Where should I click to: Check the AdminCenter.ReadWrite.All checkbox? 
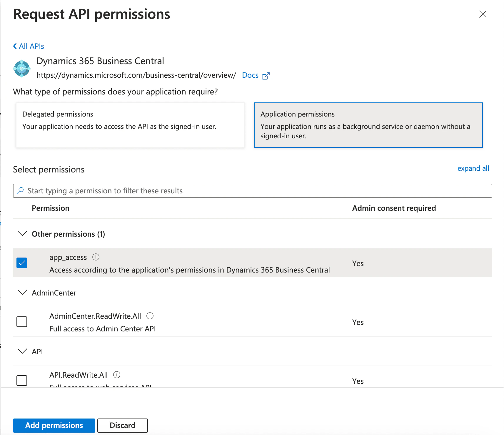click(x=22, y=322)
